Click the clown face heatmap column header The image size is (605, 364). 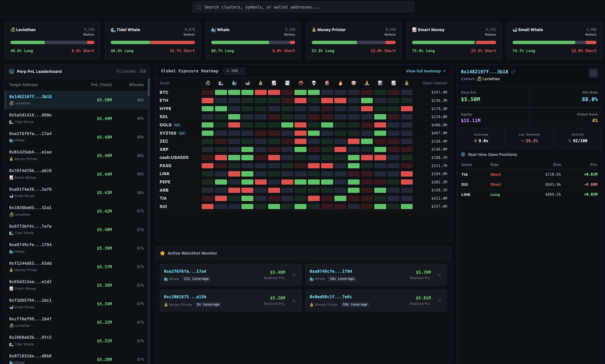pos(353,83)
